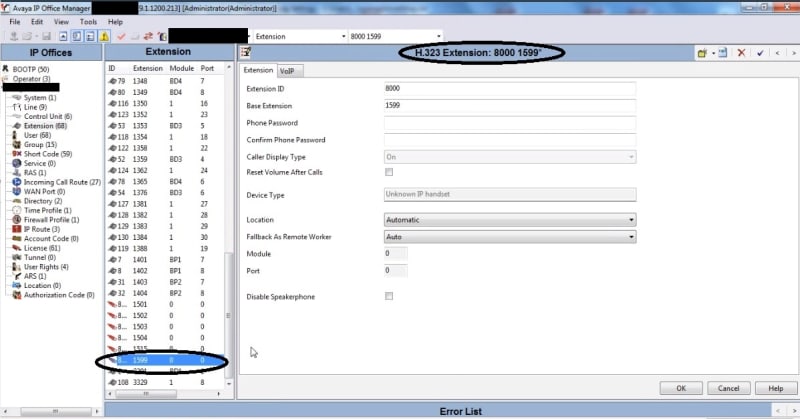Viewport: 800px width, 419px height.
Task: Sort list by the Port column header
Action: pyautogui.click(x=207, y=68)
